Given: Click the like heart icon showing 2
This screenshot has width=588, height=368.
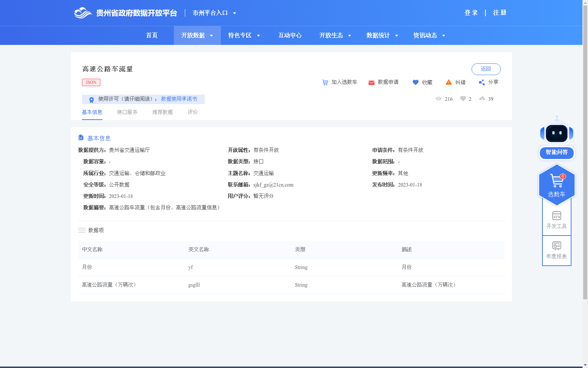Looking at the screenshot, I should pos(462,99).
